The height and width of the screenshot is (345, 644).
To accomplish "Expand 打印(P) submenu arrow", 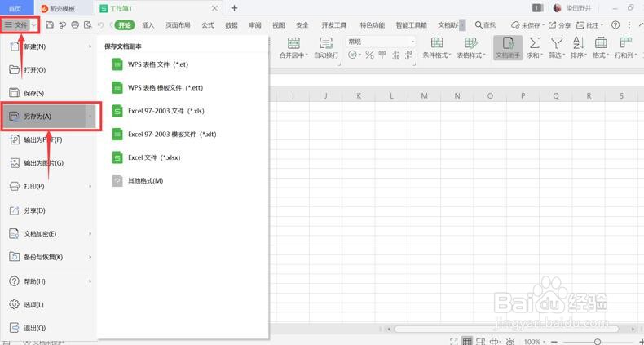I will click(x=90, y=187).
